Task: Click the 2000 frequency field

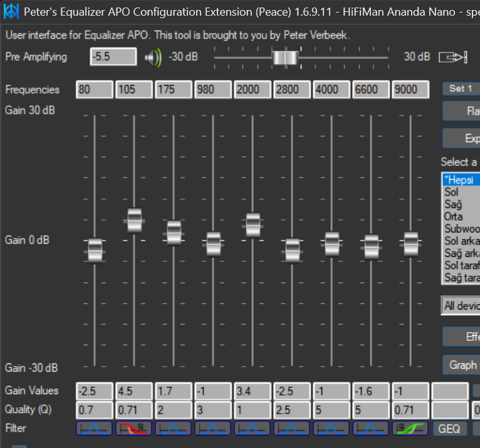Action: (x=253, y=90)
